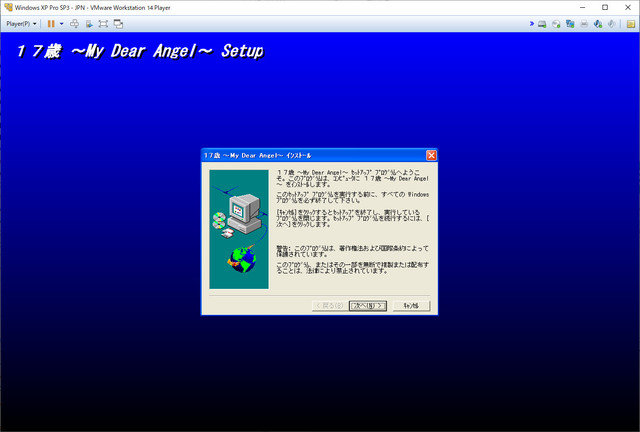Click the network adapter device icon
This screenshot has height=432, width=640.
pyautogui.click(x=570, y=24)
